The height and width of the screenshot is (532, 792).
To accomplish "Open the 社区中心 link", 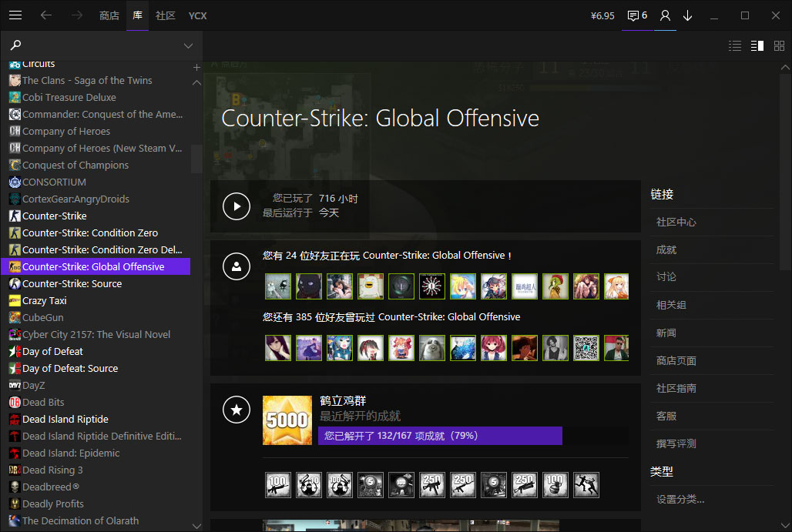I will pos(676,222).
